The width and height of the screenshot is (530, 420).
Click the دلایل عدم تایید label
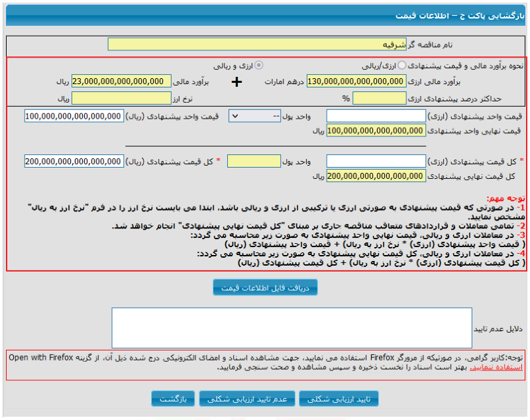pos(498,329)
